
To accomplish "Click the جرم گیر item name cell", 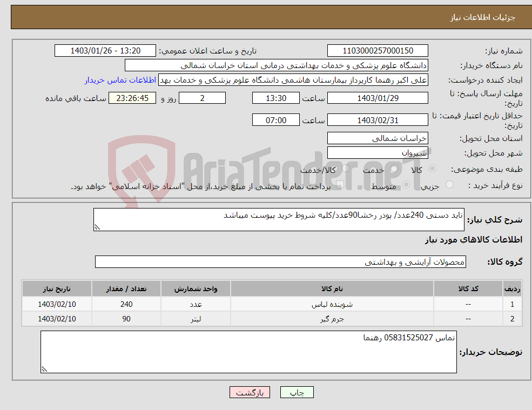I will [x=332, y=319].
